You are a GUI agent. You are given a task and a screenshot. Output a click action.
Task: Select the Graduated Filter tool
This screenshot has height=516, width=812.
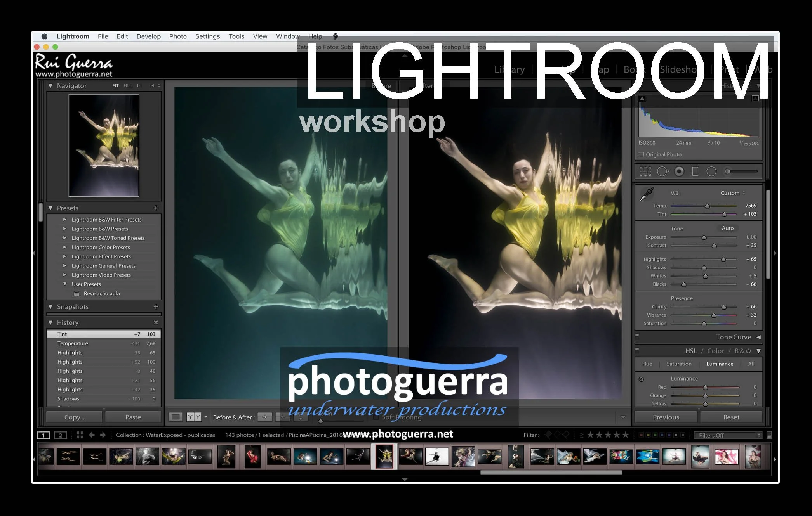[695, 171]
